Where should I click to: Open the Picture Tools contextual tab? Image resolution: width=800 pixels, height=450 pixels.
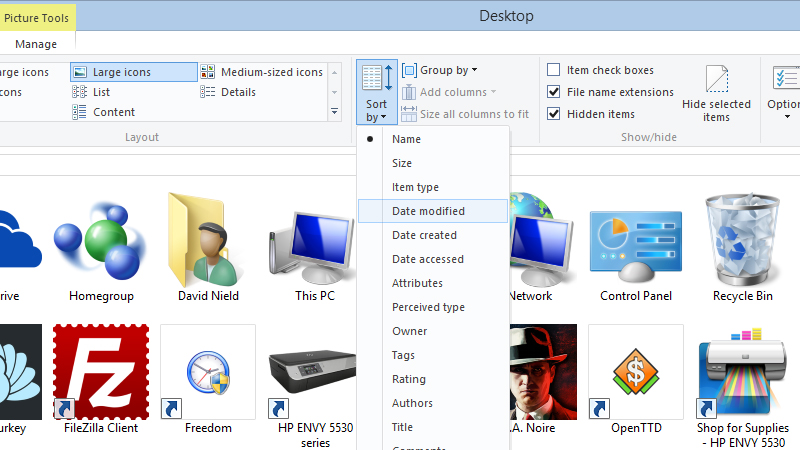(x=37, y=18)
